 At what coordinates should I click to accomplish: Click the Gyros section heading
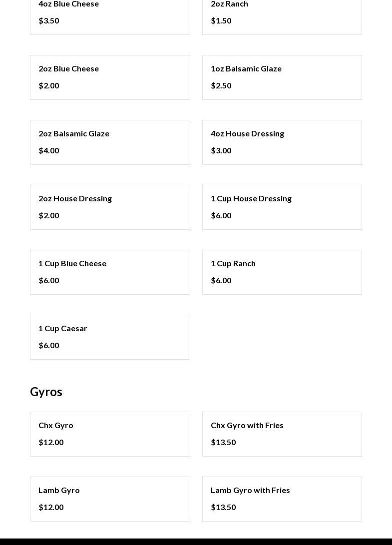[x=46, y=392]
